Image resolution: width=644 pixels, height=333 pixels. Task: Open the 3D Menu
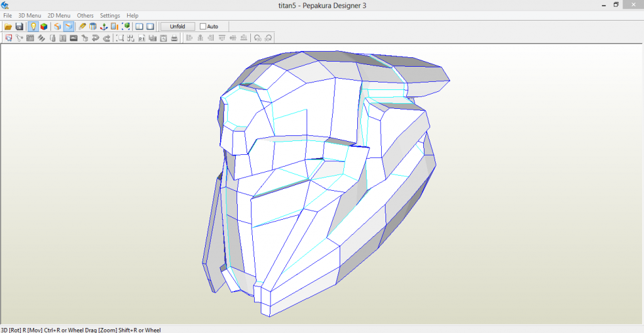29,15
